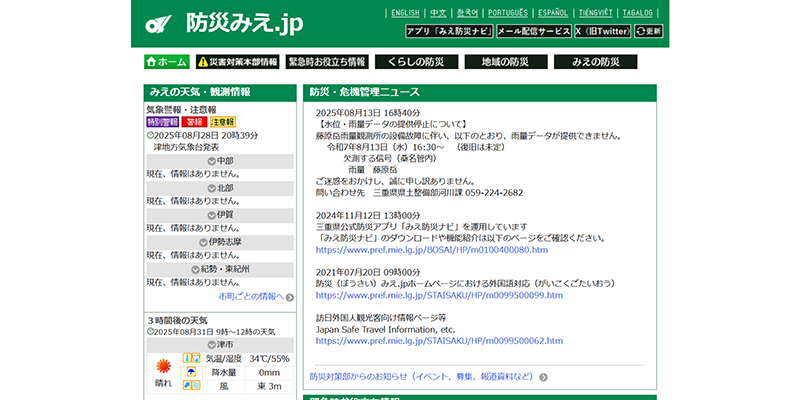800x400 pixels.
Task: Switch language to ENGLISH
Action: pyautogui.click(x=405, y=13)
